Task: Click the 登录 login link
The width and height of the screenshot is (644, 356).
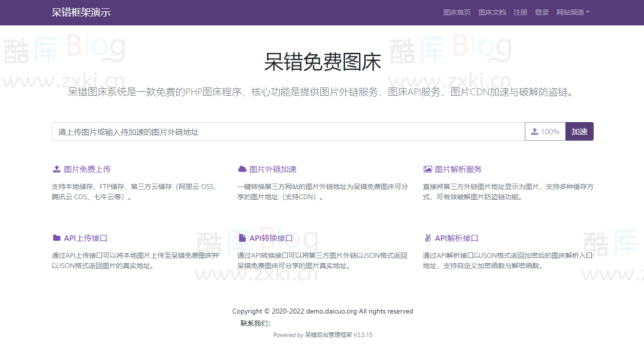Action: tap(541, 12)
